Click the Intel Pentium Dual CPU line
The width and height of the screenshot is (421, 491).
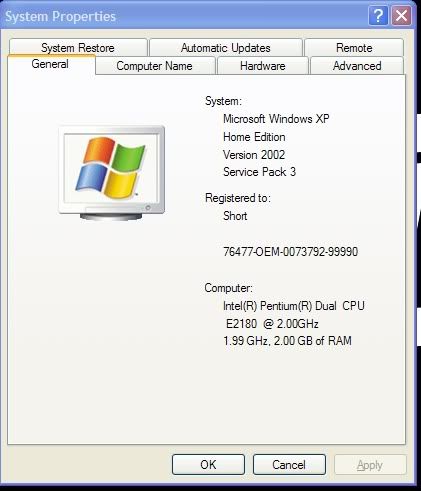click(x=294, y=306)
